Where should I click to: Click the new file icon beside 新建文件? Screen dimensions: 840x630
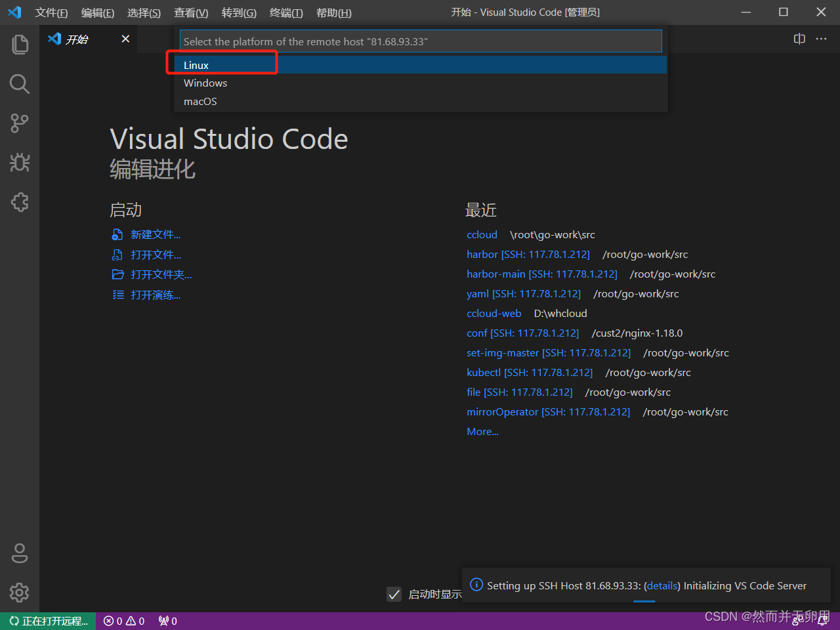117,234
